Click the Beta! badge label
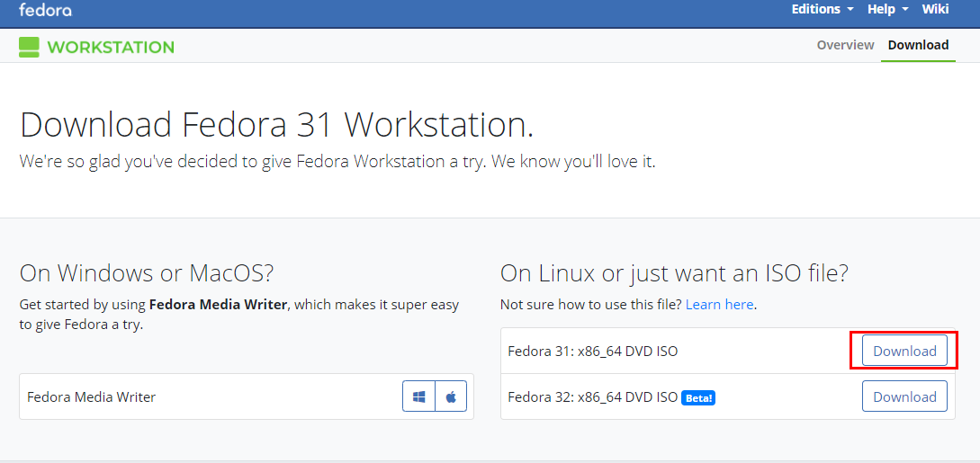 pos(697,397)
